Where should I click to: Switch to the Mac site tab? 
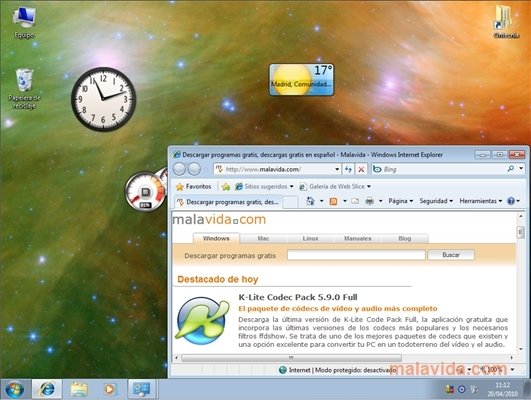(263, 238)
